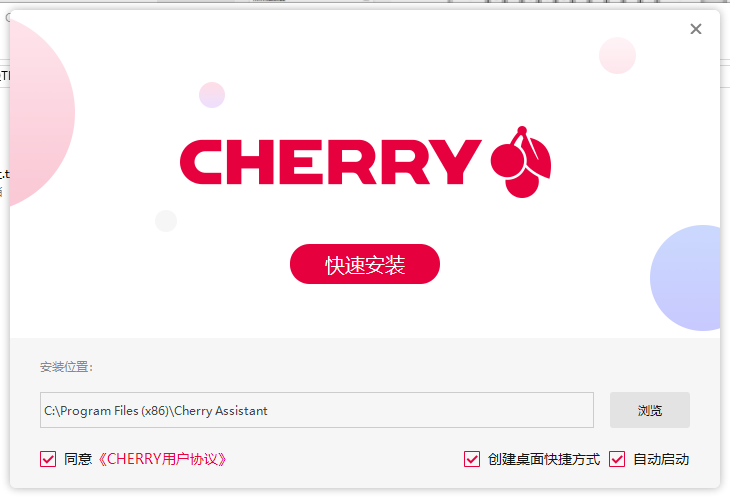Click the cherry fruit logo icon
730x498 pixels.
[521, 162]
